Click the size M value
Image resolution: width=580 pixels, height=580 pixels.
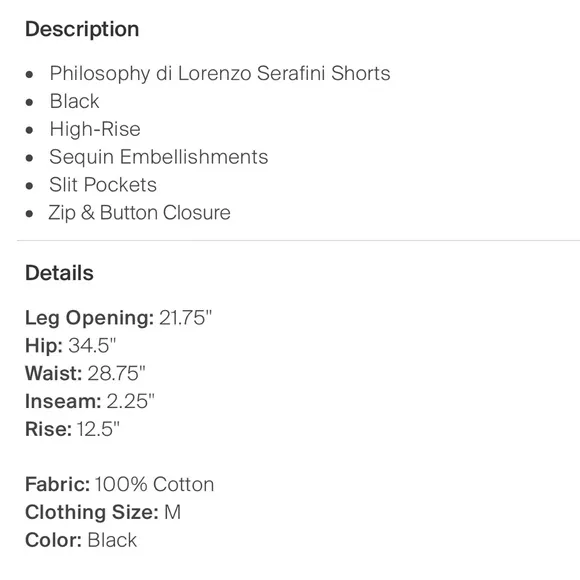(172, 512)
